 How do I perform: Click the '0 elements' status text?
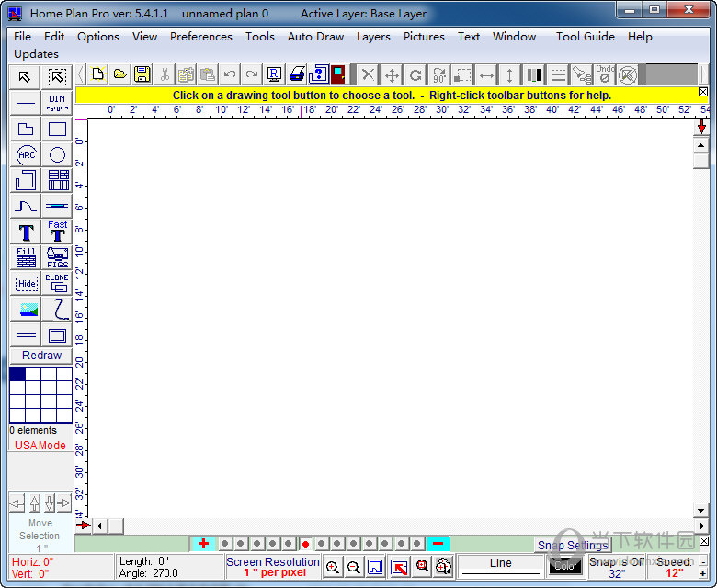click(33, 430)
